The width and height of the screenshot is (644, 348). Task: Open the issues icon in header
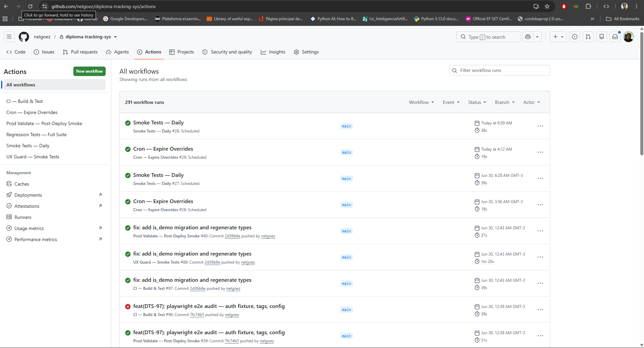(x=575, y=37)
